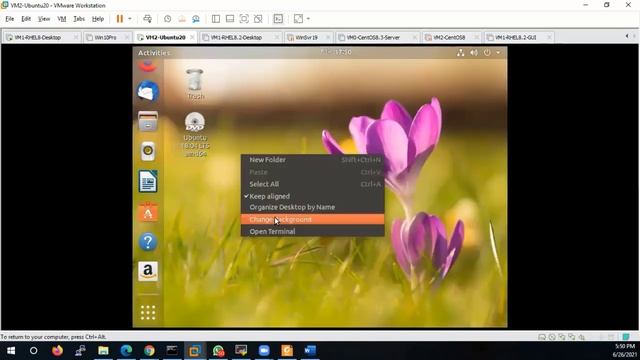The height and width of the screenshot is (360, 640).
Task: Open the VM menu
Action: coord(62,19)
